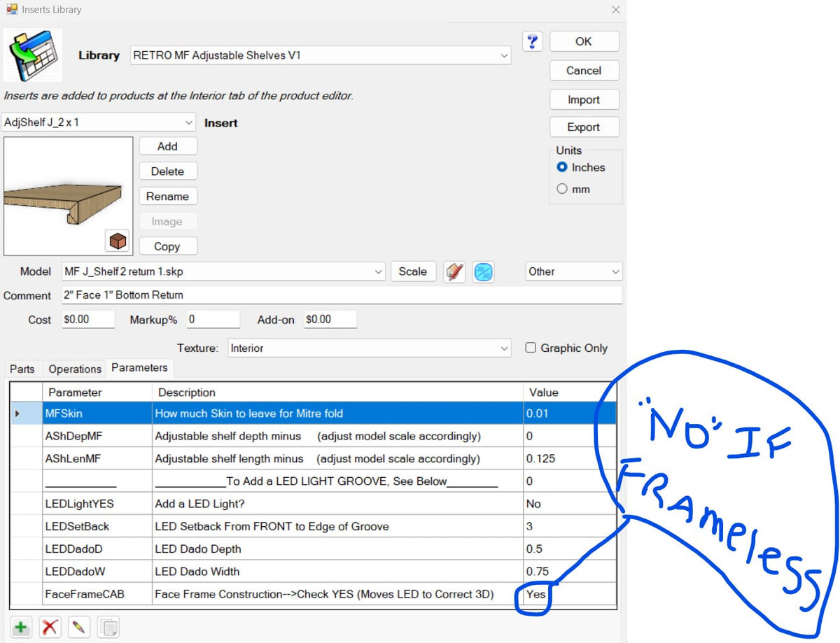Enable the Graphic Only checkbox
The width and height of the screenshot is (840, 643).
pos(531,348)
